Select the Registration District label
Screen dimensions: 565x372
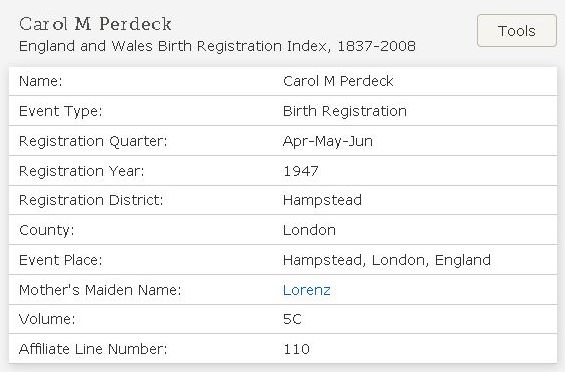[x=91, y=200]
